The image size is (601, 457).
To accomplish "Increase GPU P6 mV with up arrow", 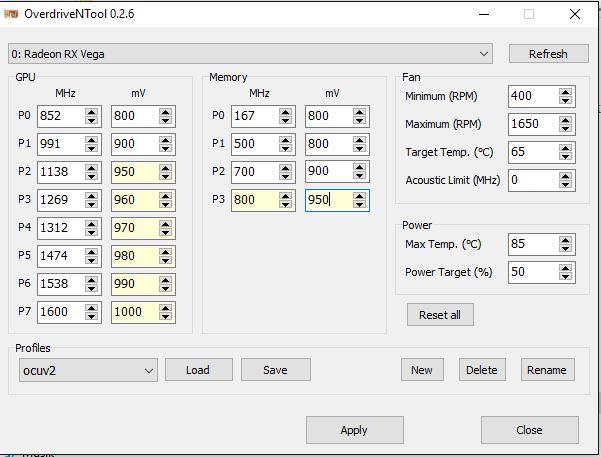I will pyautogui.click(x=166, y=280).
